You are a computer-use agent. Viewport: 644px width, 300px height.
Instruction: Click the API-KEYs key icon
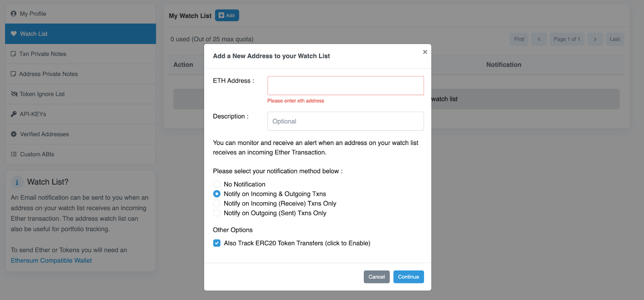14,114
